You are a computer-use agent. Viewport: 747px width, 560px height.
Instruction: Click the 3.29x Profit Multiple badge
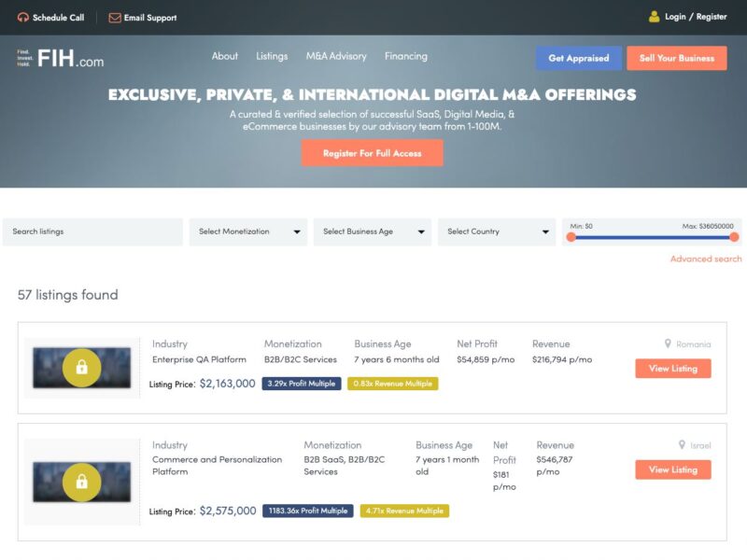coord(302,384)
